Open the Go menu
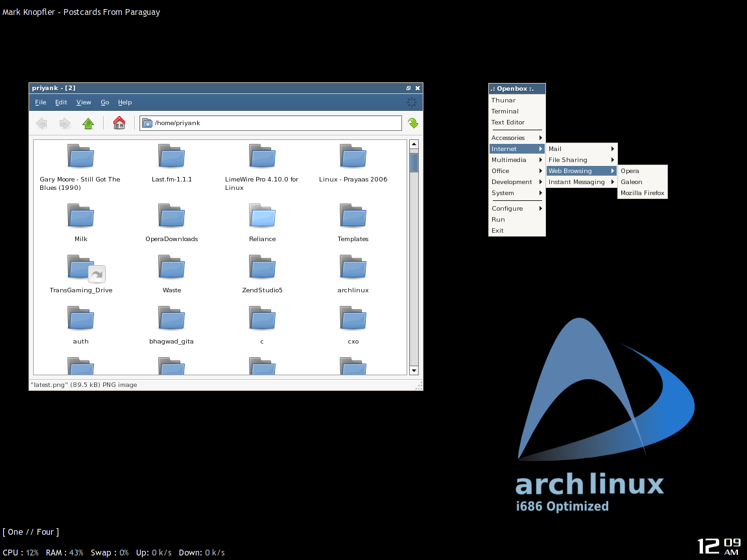 pos(105,102)
